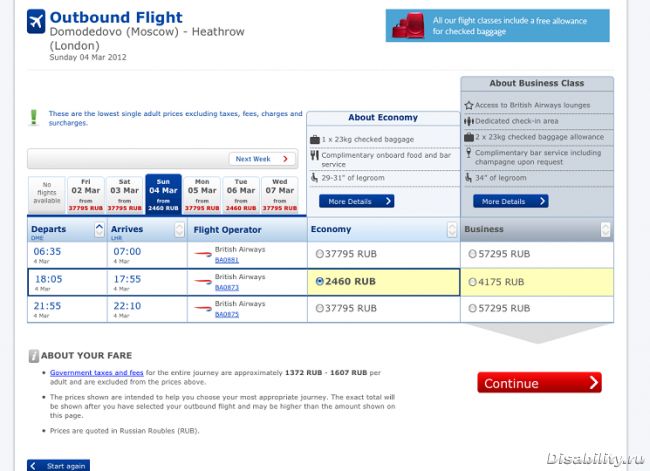Switch to Fri 02 Mar date tab
The image size is (650, 471).
pos(84,194)
